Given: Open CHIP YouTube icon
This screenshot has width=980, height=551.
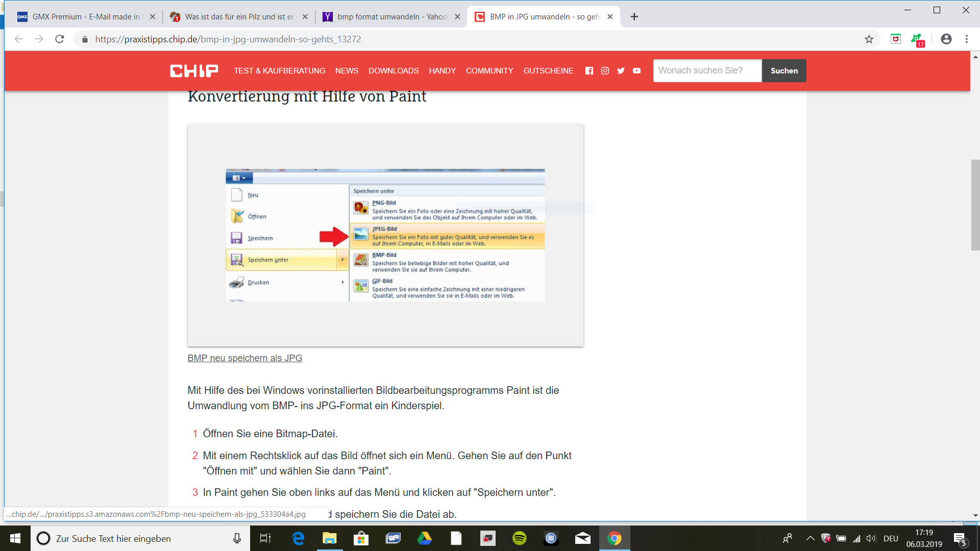Looking at the screenshot, I should click(x=636, y=71).
